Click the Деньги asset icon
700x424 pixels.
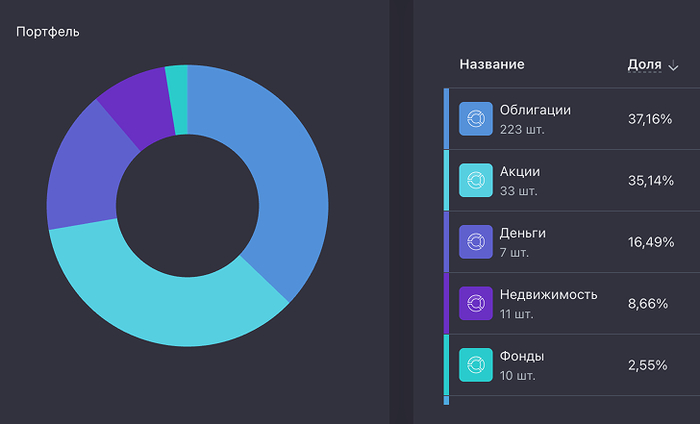475,242
